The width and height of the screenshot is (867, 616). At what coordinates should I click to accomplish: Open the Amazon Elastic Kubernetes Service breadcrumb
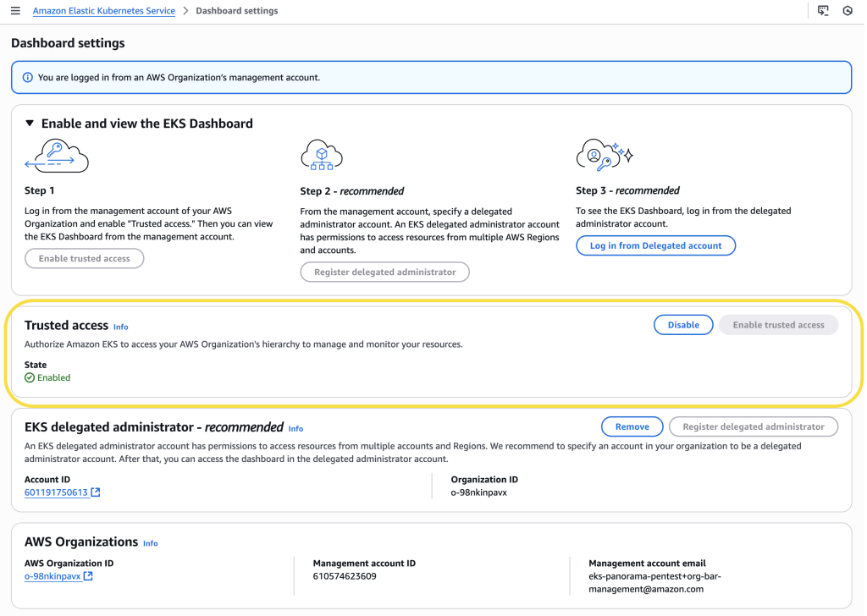pos(103,10)
